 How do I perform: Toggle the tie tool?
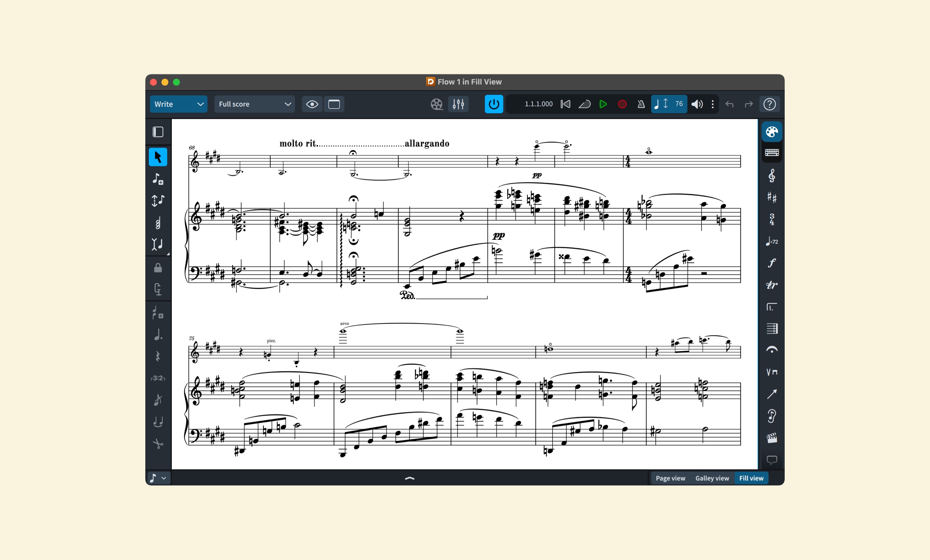pyautogui.click(x=158, y=422)
